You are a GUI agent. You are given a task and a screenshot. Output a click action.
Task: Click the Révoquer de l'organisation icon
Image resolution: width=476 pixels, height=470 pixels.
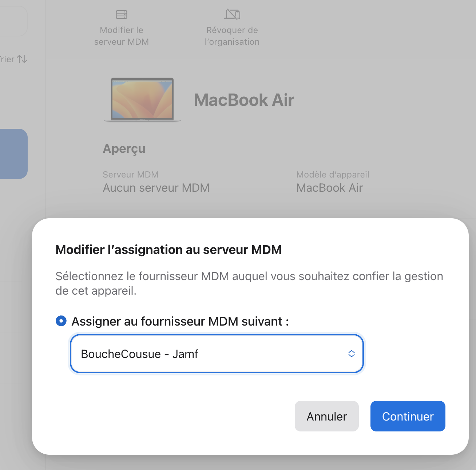[232, 14]
